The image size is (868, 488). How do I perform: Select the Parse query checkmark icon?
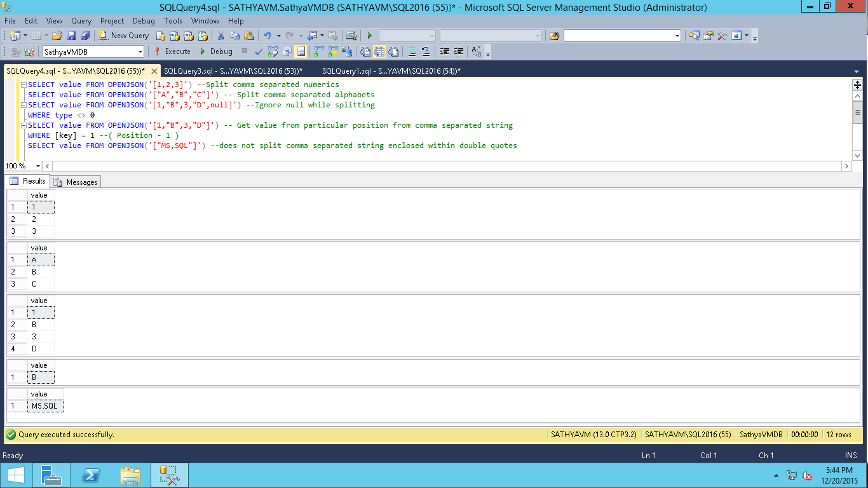(x=257, y=51)
